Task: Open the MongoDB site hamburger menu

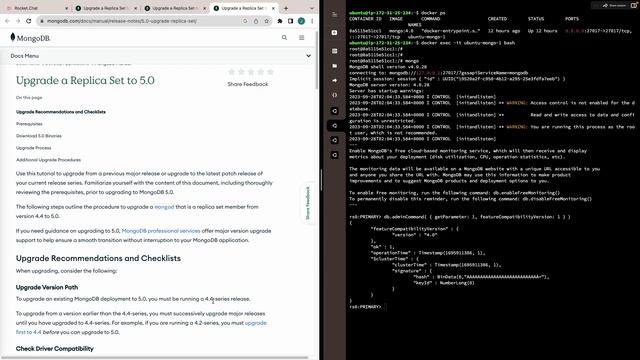Action: point(301,38)
